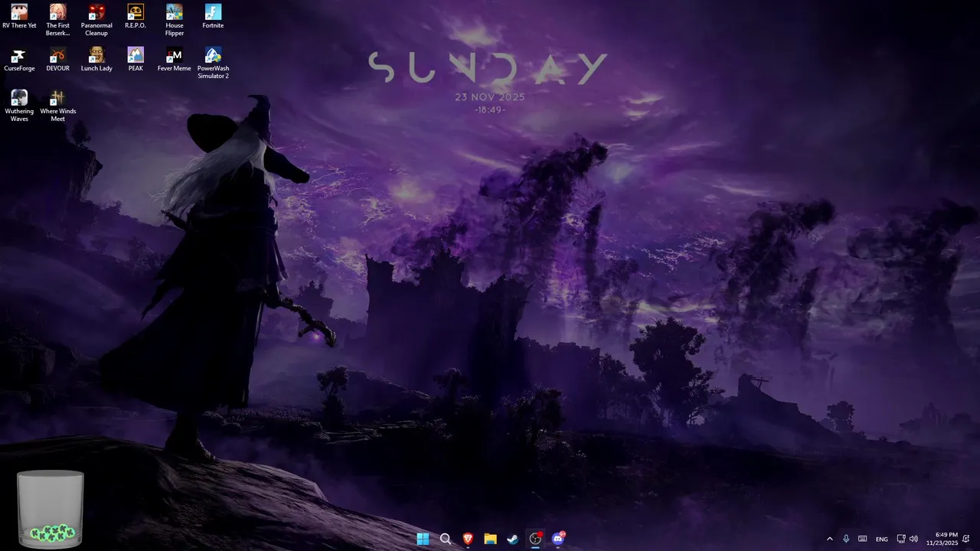
Task: Open the RV There Yet desktop shortcut
Action: (x=19, y=17)
